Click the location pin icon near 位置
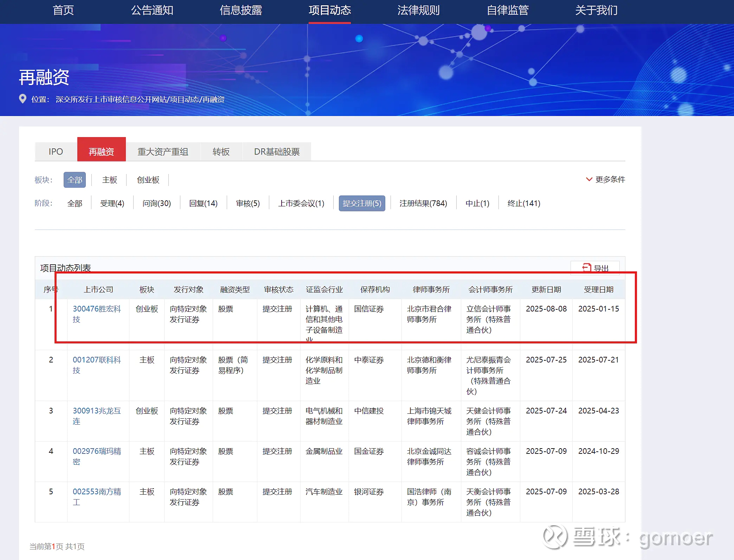734x560 pixels. 22,99
